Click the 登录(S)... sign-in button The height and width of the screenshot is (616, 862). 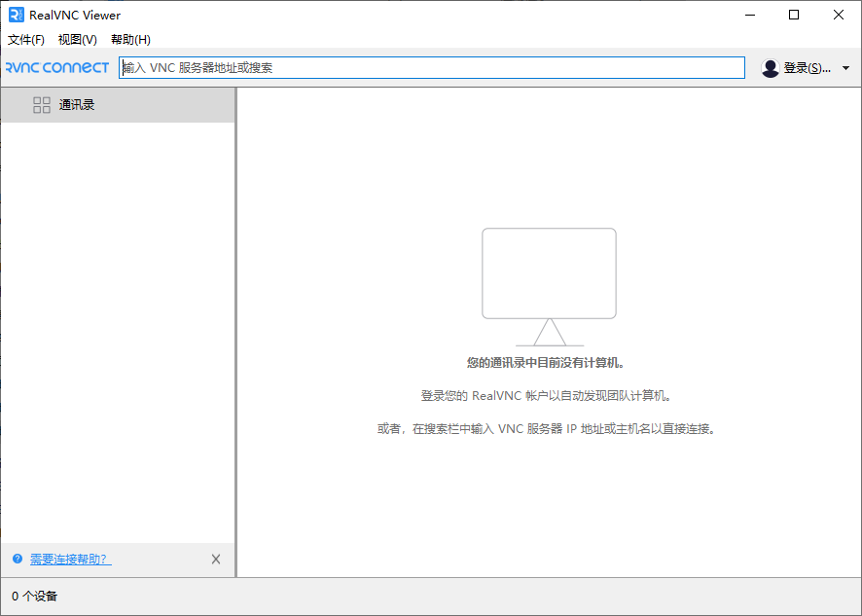[807, 68]
